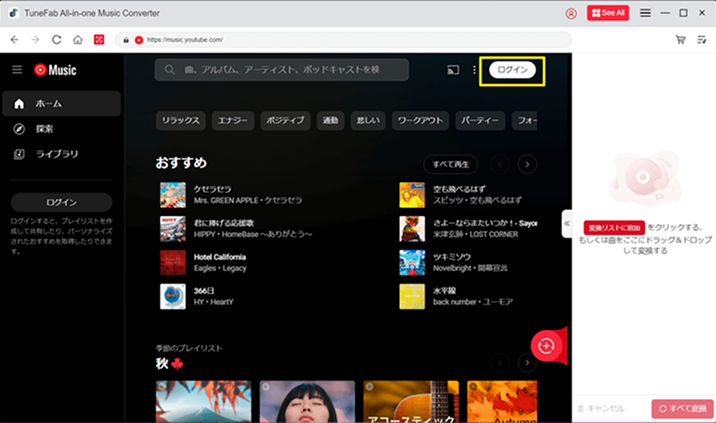Screen dimensions: 716x423
Task: Select 探索 in the sidebar
Action: [x=44, y=129]
